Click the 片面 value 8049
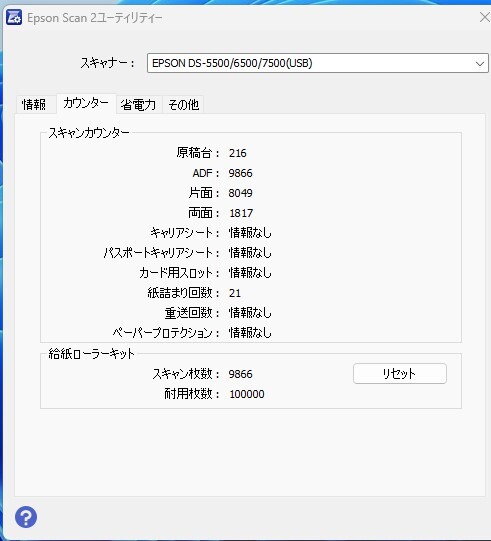491x541 pixels. pyautogui.click(x=240, y=193)
